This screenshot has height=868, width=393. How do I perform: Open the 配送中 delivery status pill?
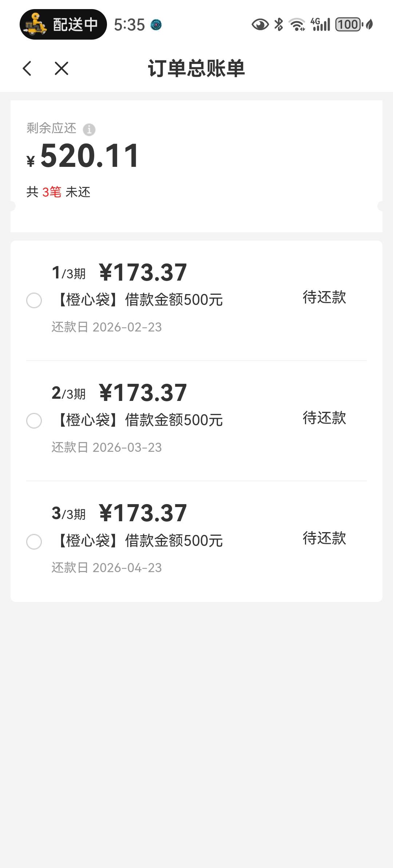(63, 24)
